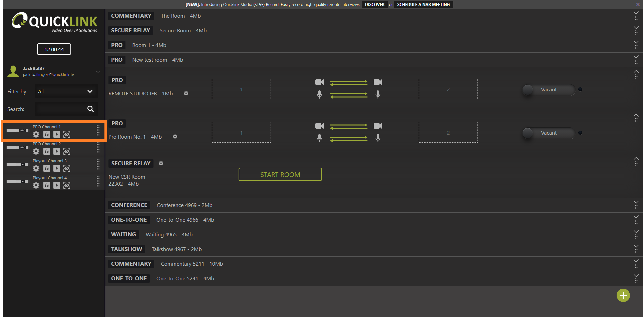Viewport: 644px width, 318px height.
Task: Toggle Vacant switch for REMOTE STUDIO IFB
Action: tap(549, 90)
